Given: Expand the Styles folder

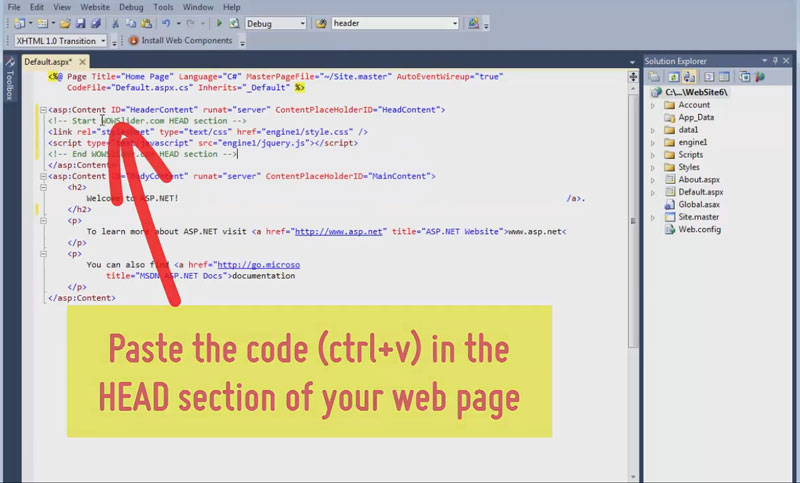Looking at the screenshot, I should coord(653,168).
